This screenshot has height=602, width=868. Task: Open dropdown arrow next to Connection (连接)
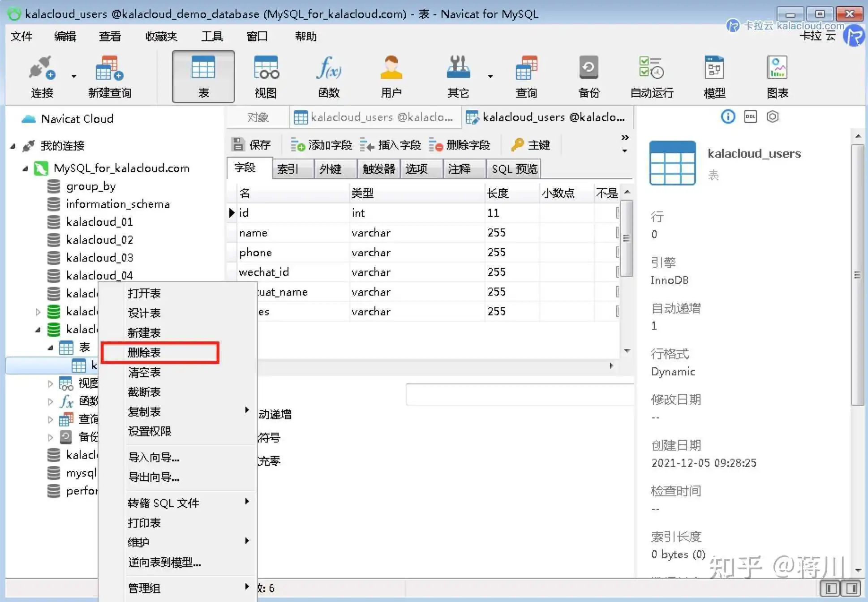pos(74,77)
